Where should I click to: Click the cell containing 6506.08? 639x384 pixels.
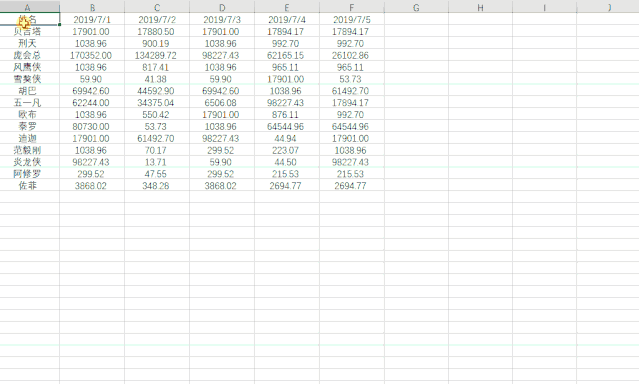(222, 103)
